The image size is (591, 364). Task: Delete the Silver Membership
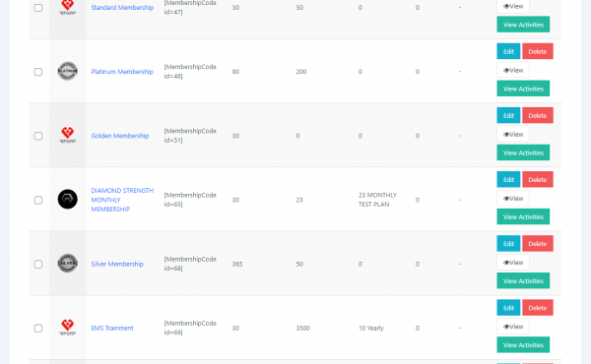(x=538, y=243)
